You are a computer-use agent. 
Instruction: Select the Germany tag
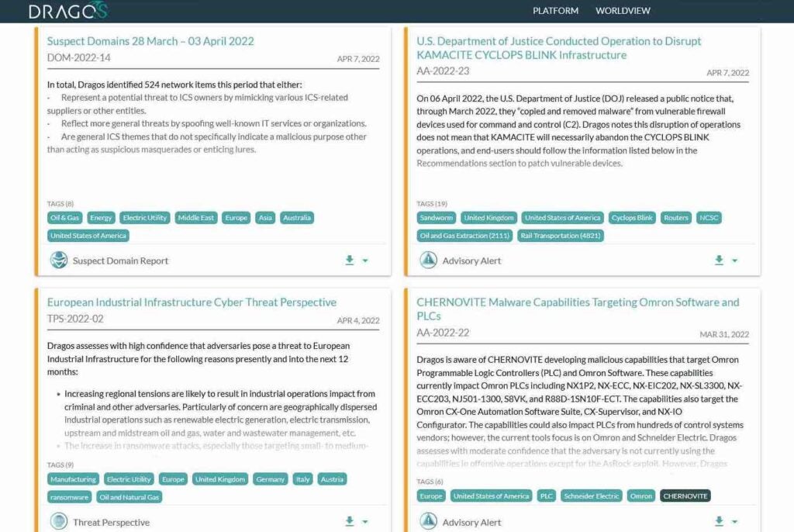click(271, 479)
